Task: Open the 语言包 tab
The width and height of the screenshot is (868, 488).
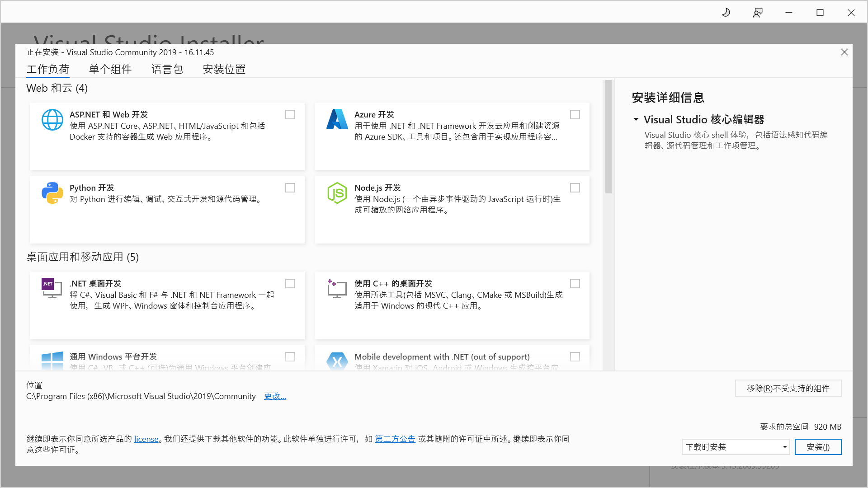Action: point(167,69)
